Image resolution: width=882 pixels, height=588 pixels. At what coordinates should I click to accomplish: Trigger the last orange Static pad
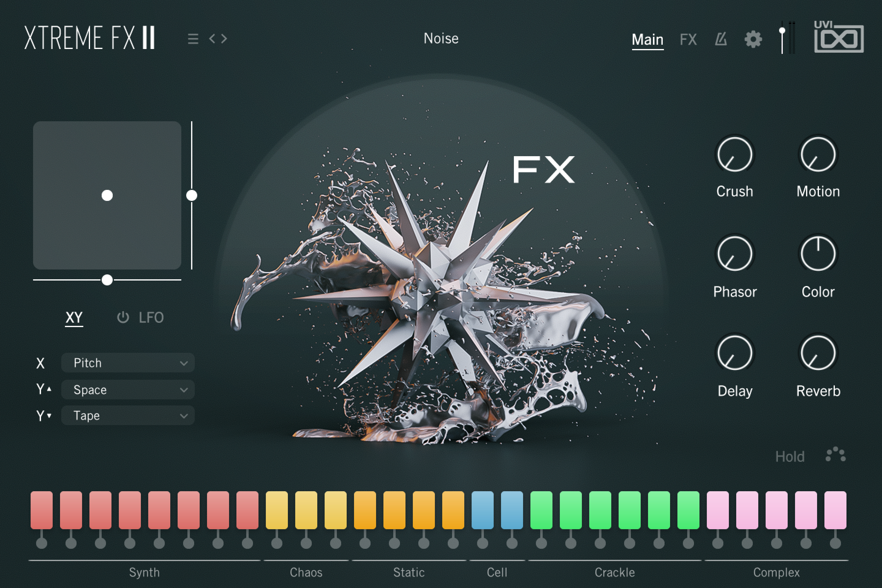coord(453,510)
